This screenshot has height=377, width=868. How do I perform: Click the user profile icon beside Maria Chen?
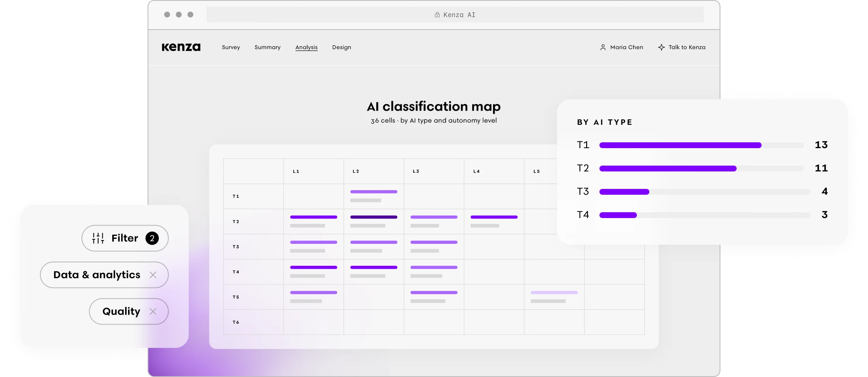[603, 47]
